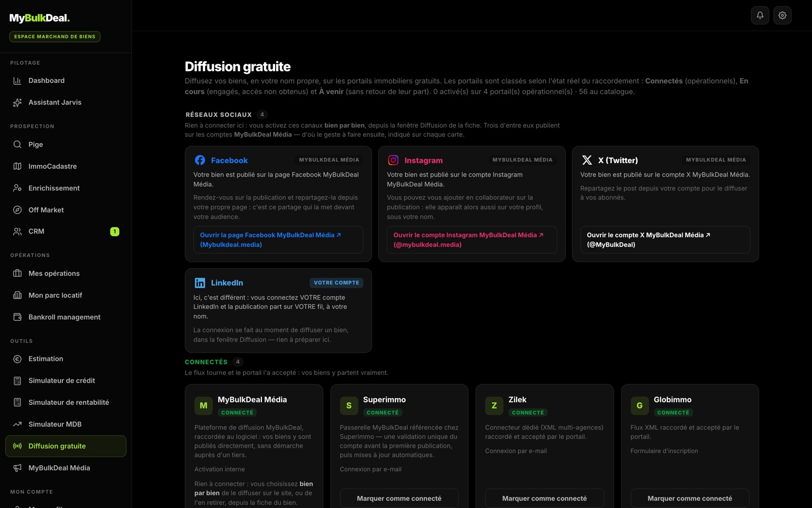Click the CONNECTÉS section heading
Image resolution: width=812 pixels, height=508 pixels.
pyautogui.click(x=206, y=362)
